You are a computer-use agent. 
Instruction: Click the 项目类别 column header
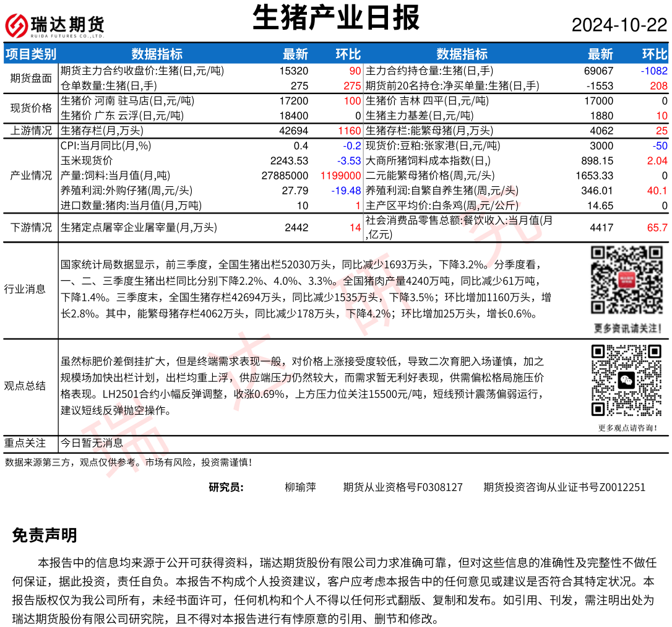click(31, 54)
